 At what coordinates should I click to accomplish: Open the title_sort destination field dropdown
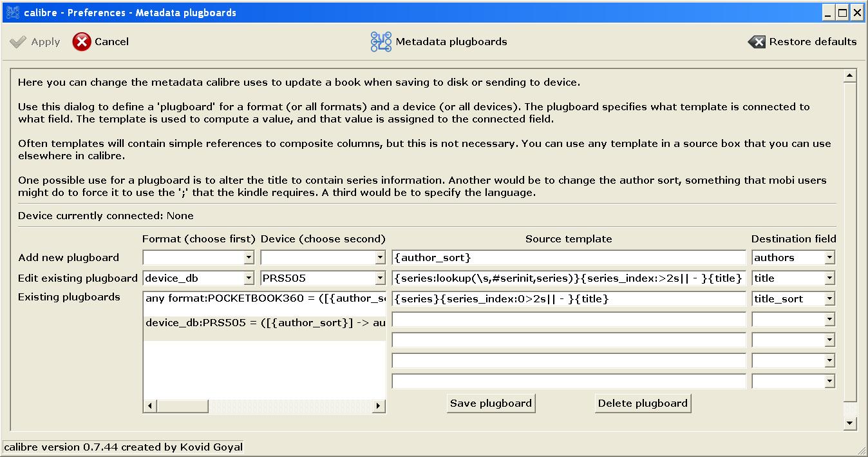point(829,299)
